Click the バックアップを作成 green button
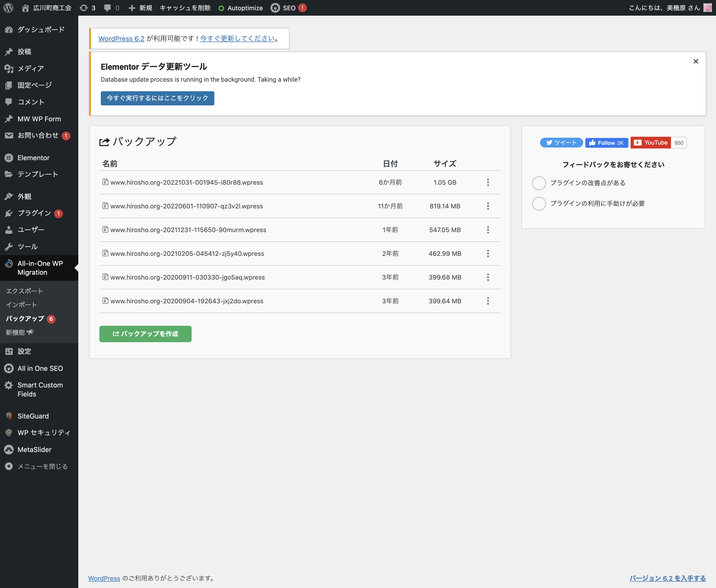 click(x=145, y=334)
